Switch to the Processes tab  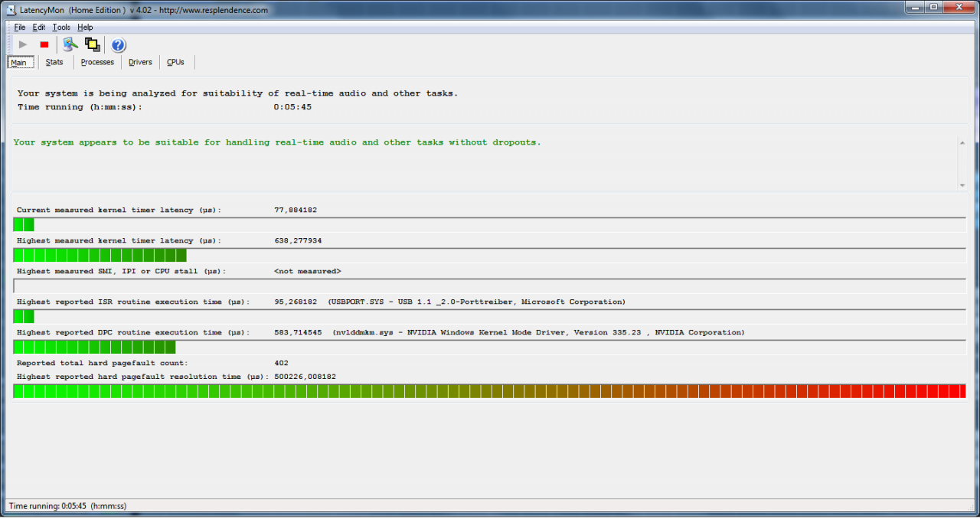[97, 62]
